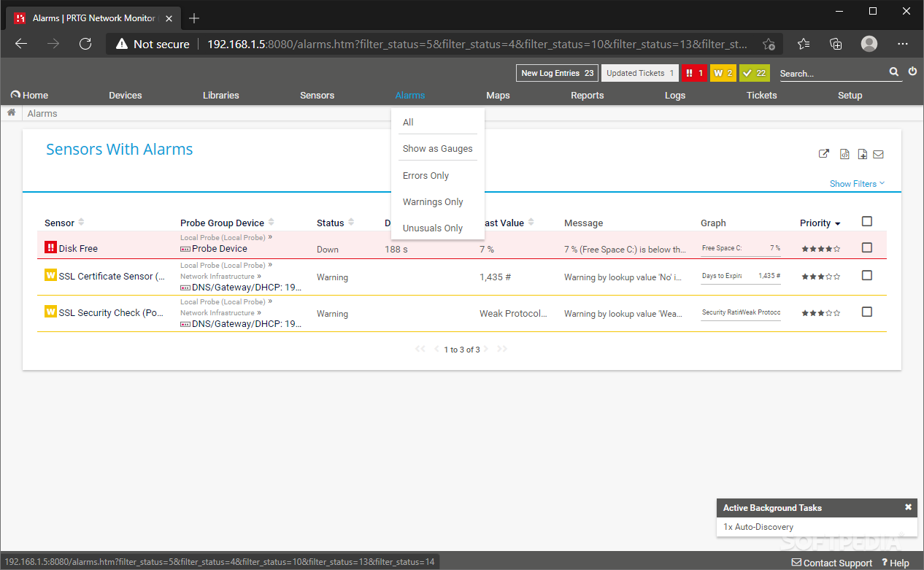924x570 pixels.
Task: Sort by Probe Group Device column
Action: 227,223
